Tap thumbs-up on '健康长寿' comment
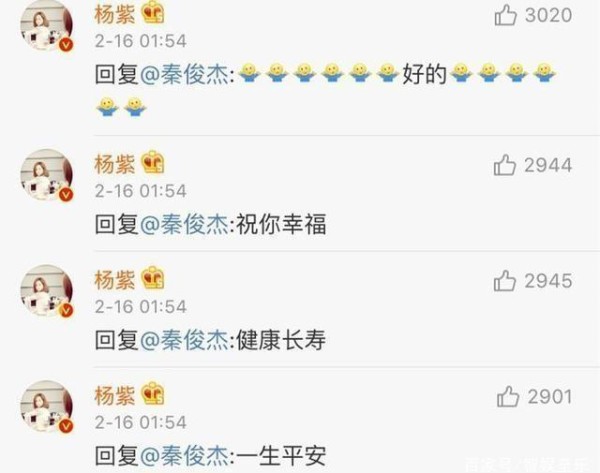The height and width of the screenshot is (473, 600). pos(505,281)
